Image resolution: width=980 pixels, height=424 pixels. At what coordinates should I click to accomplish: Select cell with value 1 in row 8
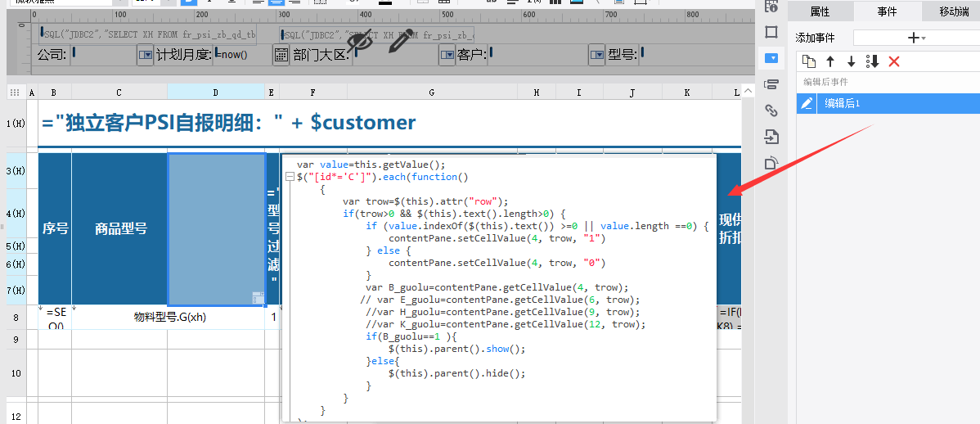[x=273, y=317]
